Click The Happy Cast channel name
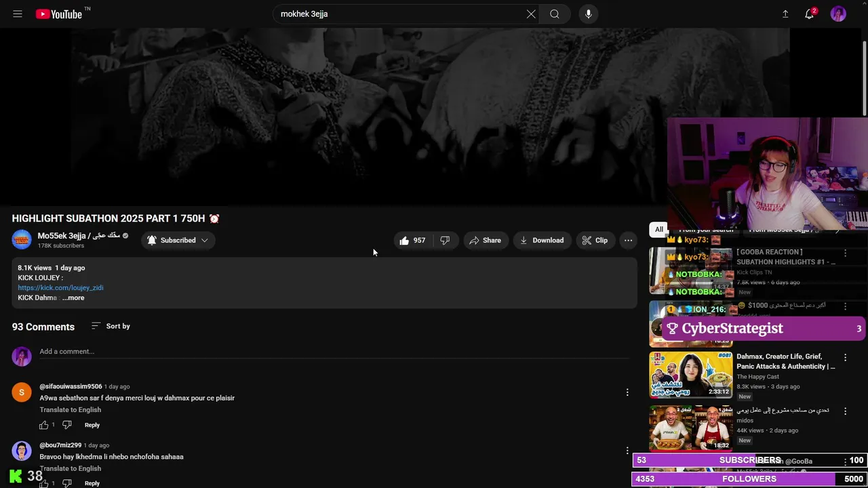 [x=757, y=377]
